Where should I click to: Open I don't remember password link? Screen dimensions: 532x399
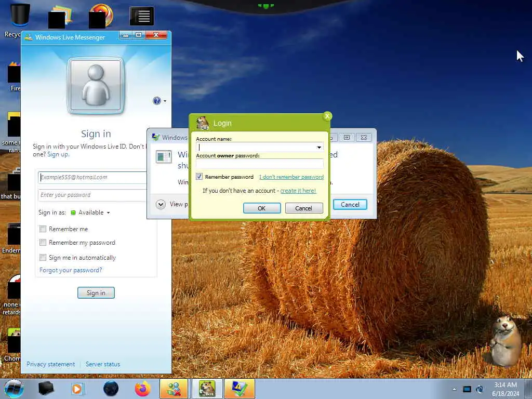(291, 177)
